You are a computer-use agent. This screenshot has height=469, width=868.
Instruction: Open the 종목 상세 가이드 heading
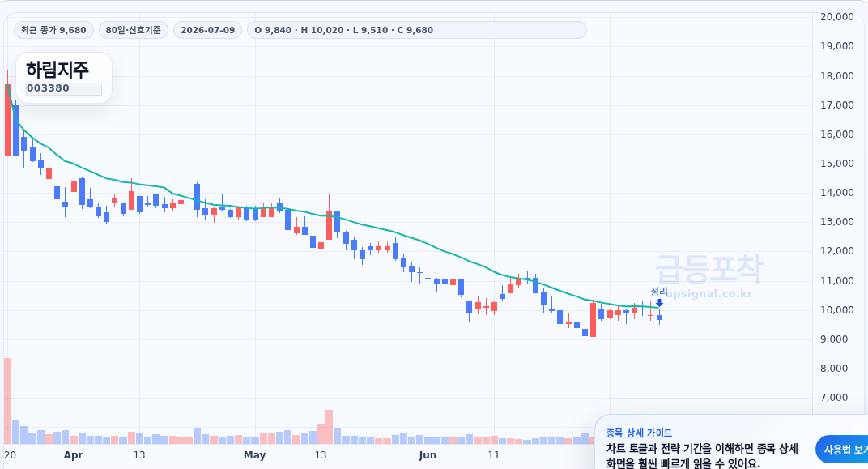[639, 433]
